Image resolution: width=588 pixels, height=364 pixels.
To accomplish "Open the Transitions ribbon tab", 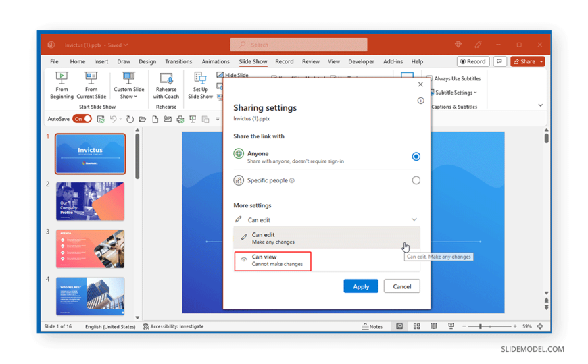I will click(178, 61).
